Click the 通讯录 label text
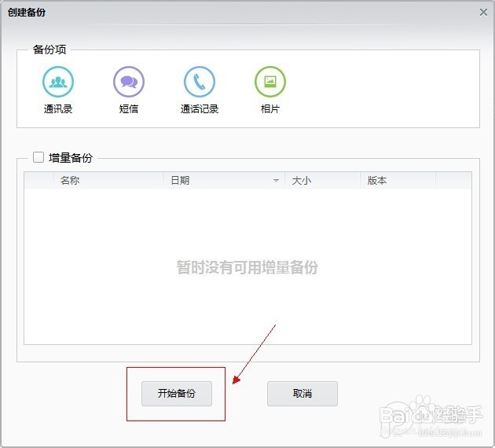 click(58, 109)
